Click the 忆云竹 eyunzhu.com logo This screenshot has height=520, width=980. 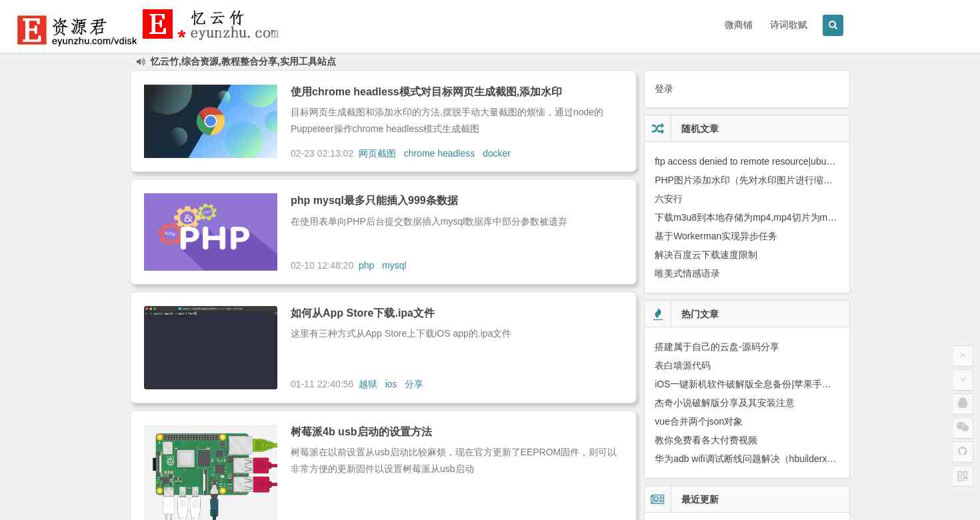click(210, 25)
